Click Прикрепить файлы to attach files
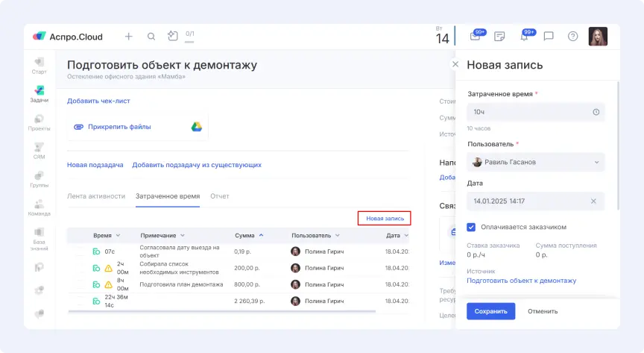Screen dimensions: 644x353 (x=119, y=127)
